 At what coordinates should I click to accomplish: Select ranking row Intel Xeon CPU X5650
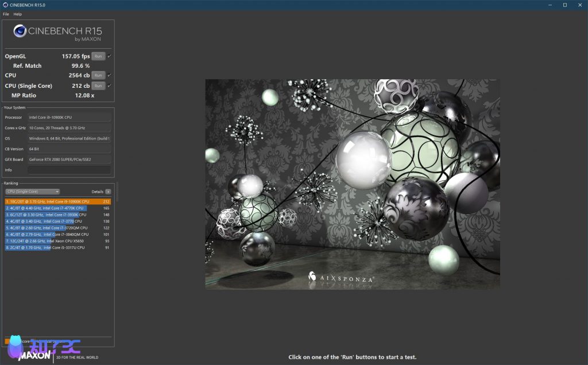[58, 241]
